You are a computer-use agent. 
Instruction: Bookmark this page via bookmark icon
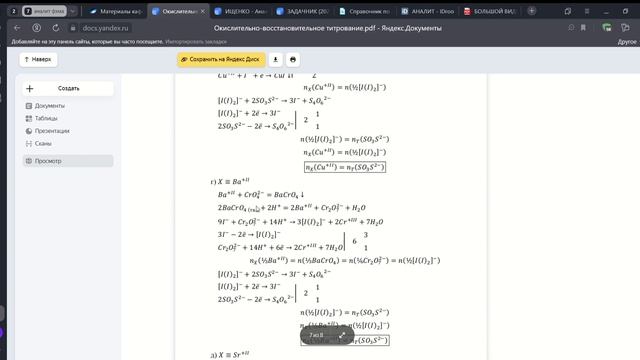pos(583,28)
